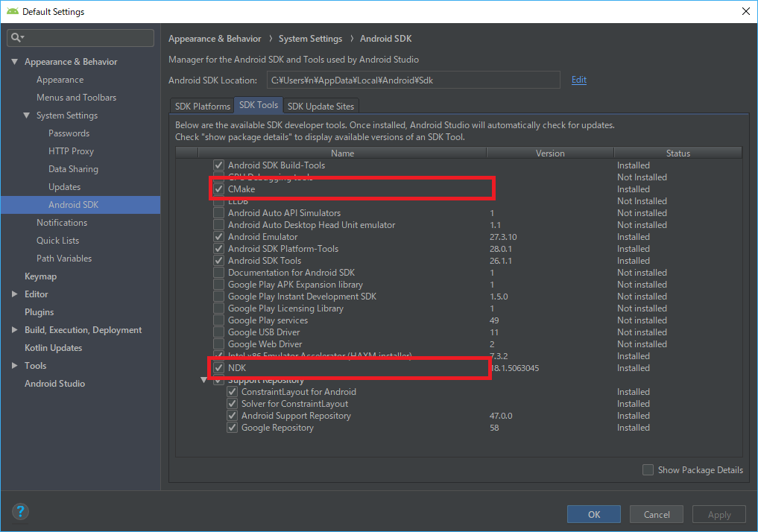Open Menus and Toolbars settings
Viewport: 758px width, 532px height.
click(x=76, y=97)
